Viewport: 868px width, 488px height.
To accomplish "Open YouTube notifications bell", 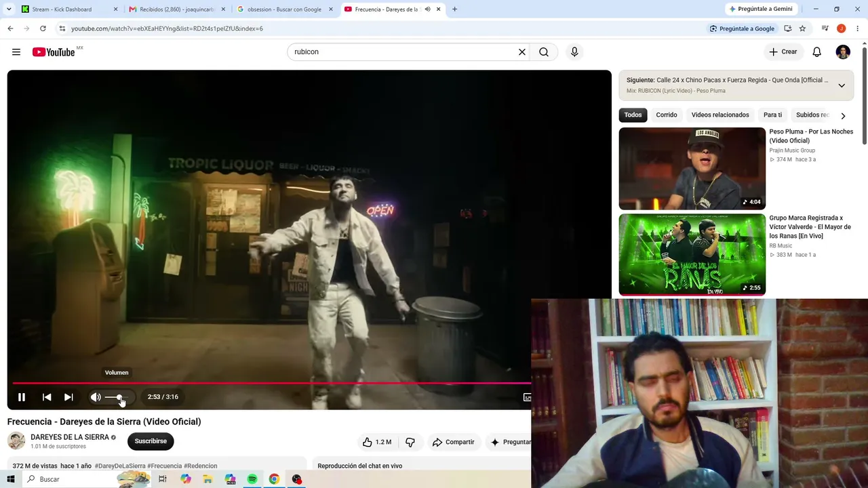I will [817, 52].
